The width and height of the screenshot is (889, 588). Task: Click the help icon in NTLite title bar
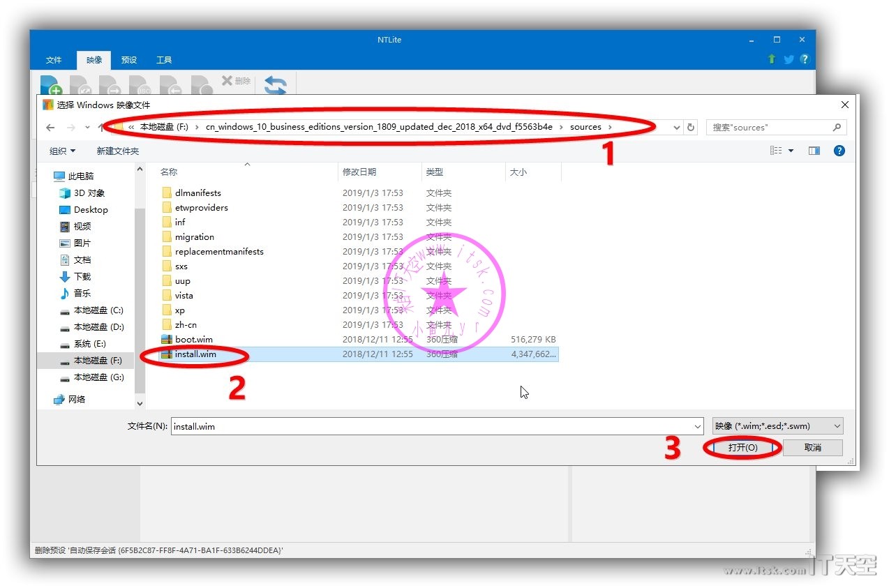(x=805, y=59)
